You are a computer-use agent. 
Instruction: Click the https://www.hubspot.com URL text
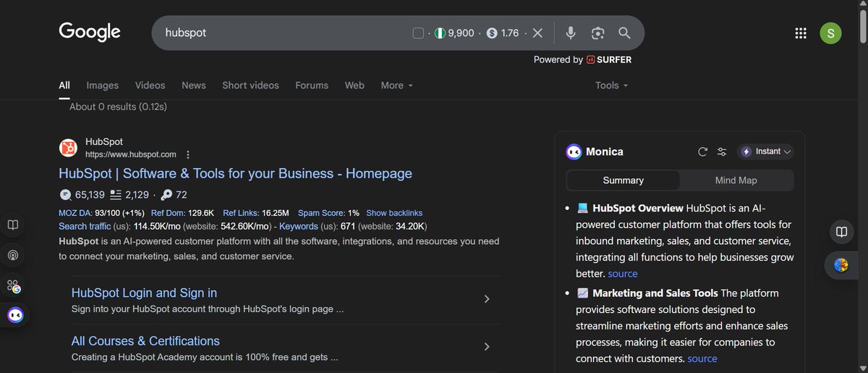pyautogui.click(x=131, y=154)
